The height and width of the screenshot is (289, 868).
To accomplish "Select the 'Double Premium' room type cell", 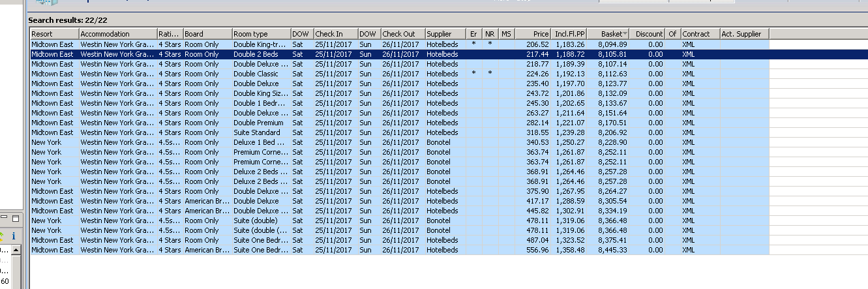I will 262,123.
